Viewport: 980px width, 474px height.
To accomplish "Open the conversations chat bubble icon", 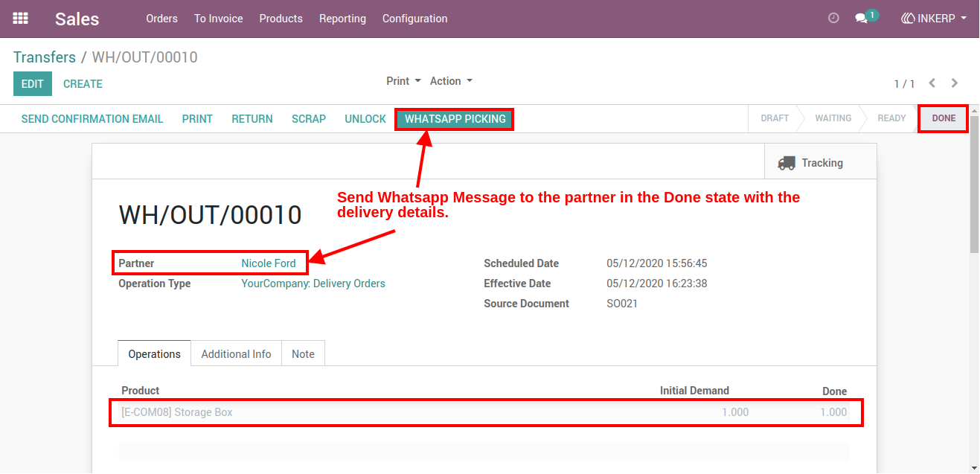I will coord(862,18).
